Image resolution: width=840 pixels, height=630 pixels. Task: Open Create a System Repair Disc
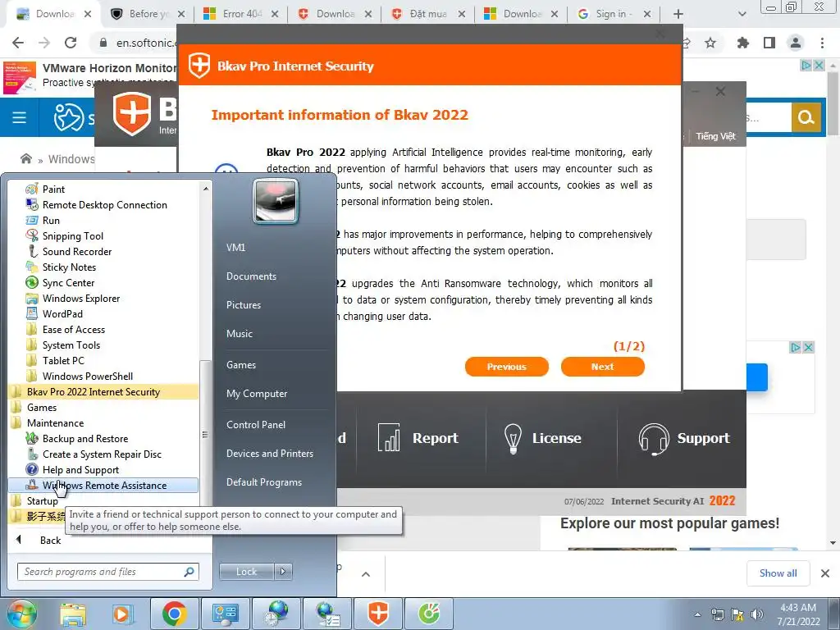tap(102, 454)
